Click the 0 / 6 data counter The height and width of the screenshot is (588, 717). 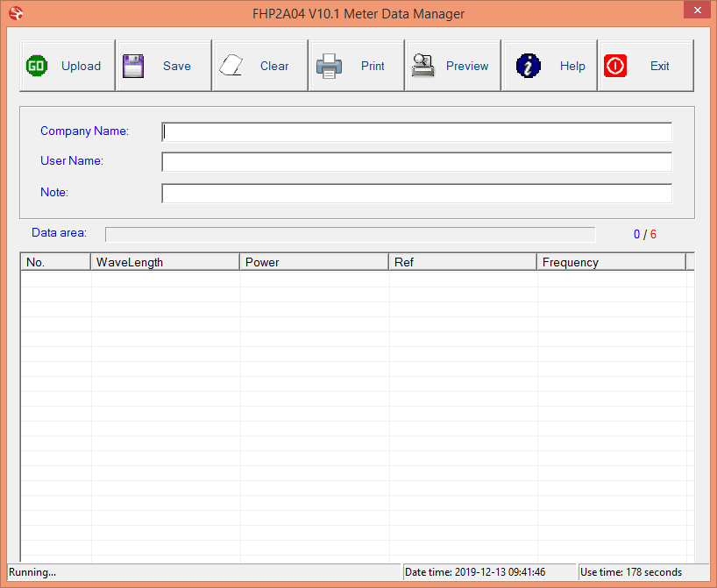pyautogui.click(x=645, y=234)
